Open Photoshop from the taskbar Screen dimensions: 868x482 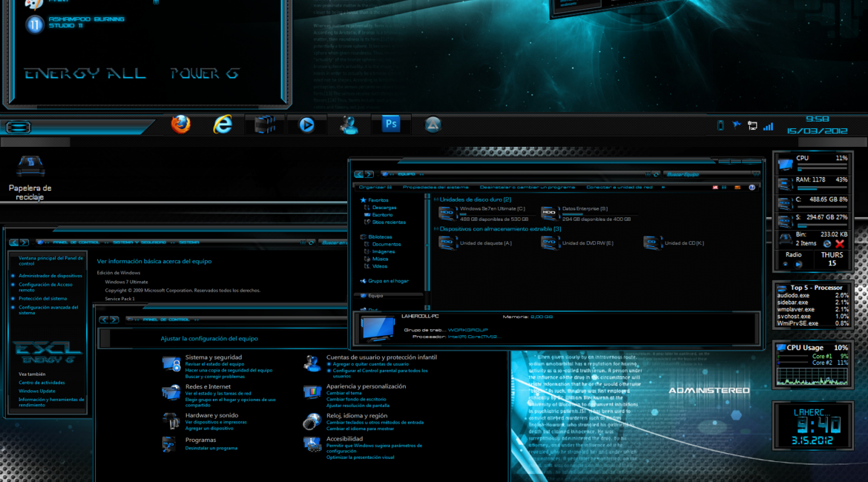391,125
